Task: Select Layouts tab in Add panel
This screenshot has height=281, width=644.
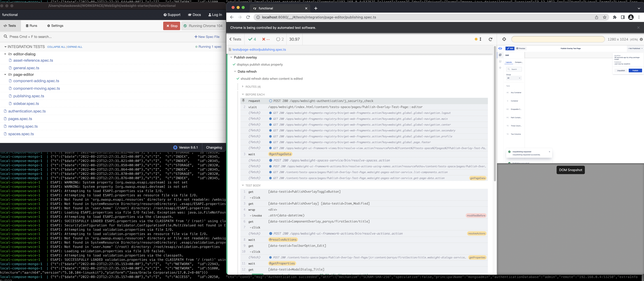Action: click(509, 62)
